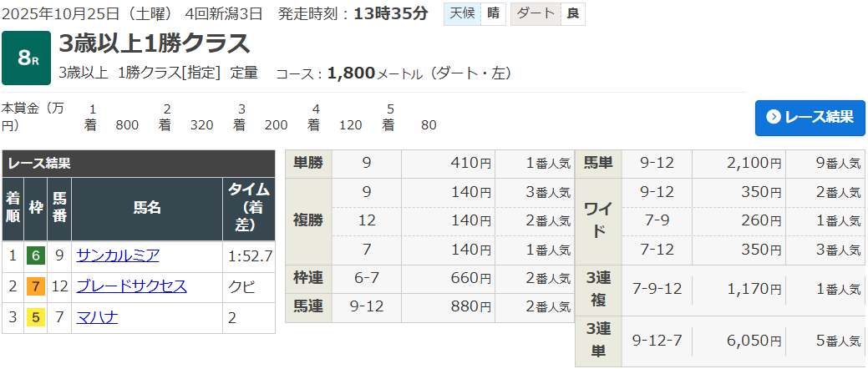The width and height of the screenshot is (868, 369).
Task: Click the 6-7 bracket combination
Action: [367, 278]
